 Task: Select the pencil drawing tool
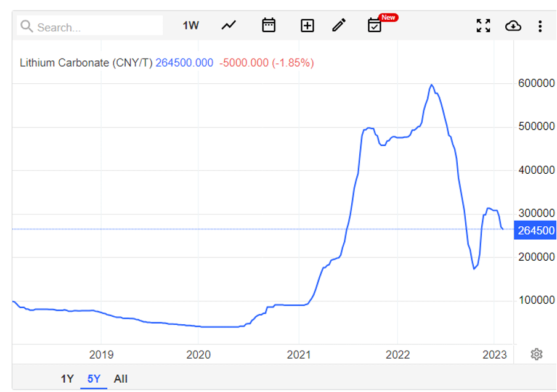pyautogui.click(x=339, y=25)
